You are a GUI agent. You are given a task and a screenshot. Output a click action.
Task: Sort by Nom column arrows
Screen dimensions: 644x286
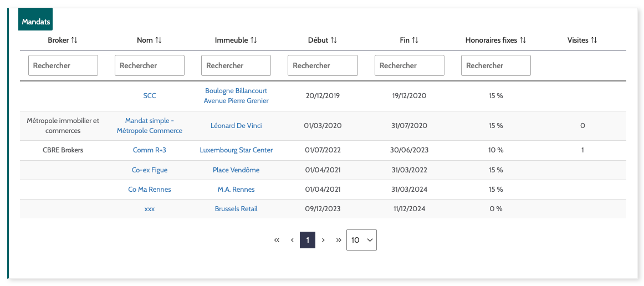(x=159, y=40)
